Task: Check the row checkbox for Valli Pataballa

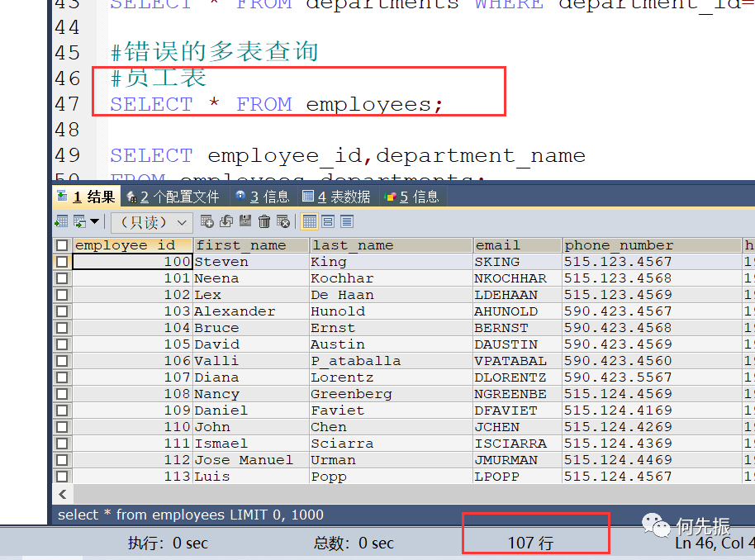Action: (62, 361)
